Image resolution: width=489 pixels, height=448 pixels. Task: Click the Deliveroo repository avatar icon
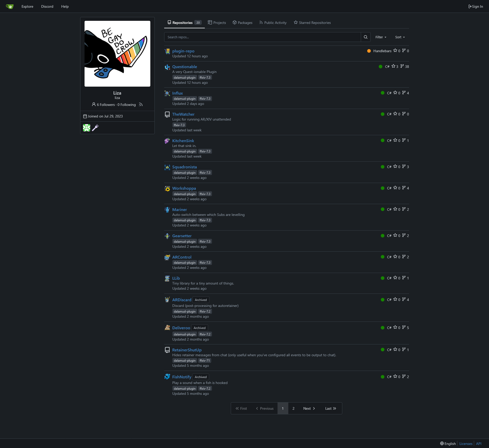(x=167, y=328)
